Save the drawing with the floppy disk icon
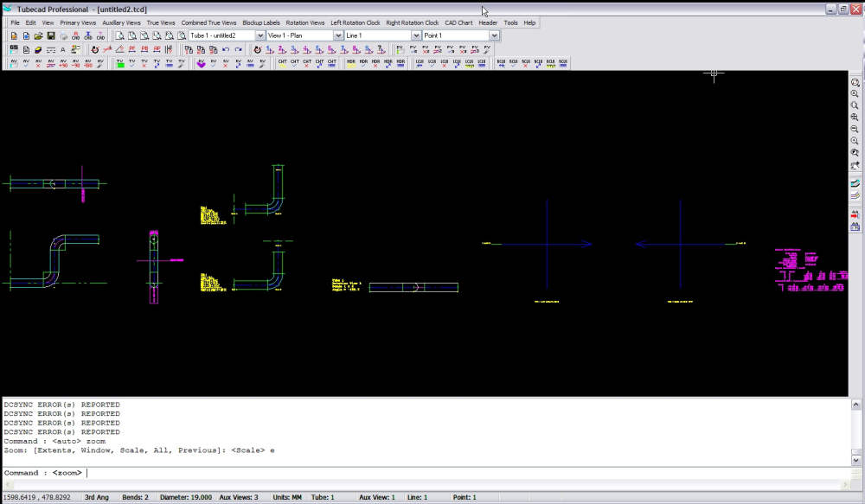Viewport: 865px width, 504px height. [51, 36]
